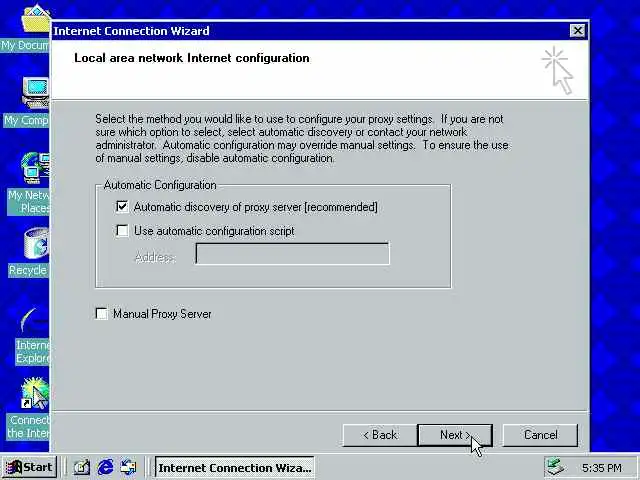Launch Internet Explorer from quick launch
The height and width of the screenshot is (480, 640).
click(105, 467)
